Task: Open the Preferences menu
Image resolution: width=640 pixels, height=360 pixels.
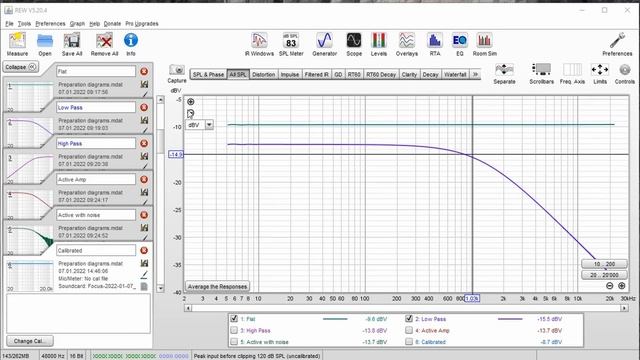Action: point(50,24)
